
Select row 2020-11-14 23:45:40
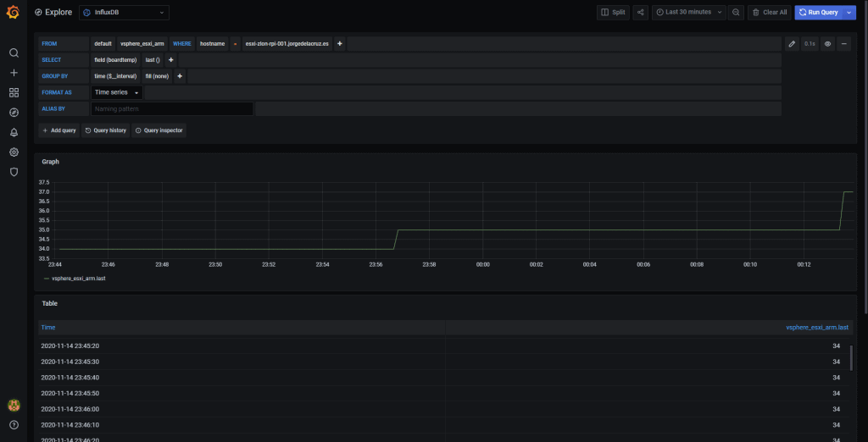[x=442, y=378]
